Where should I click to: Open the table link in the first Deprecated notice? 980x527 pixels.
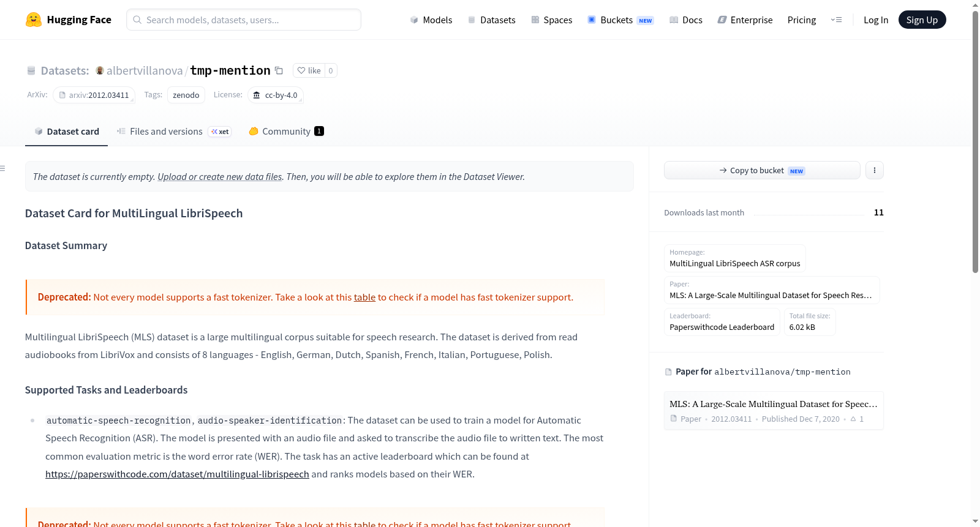tap(364, 297)
